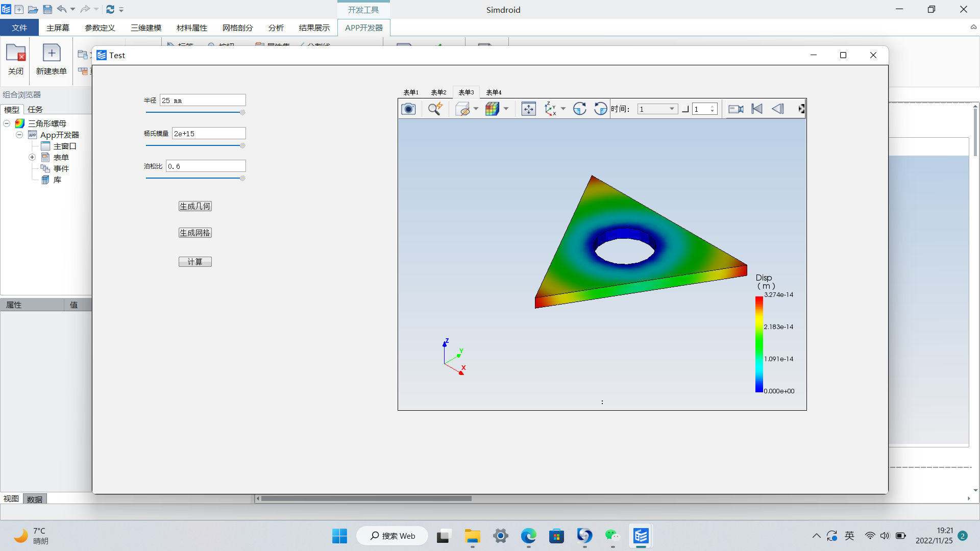Click the 计算 button

(x=195, y=262)
